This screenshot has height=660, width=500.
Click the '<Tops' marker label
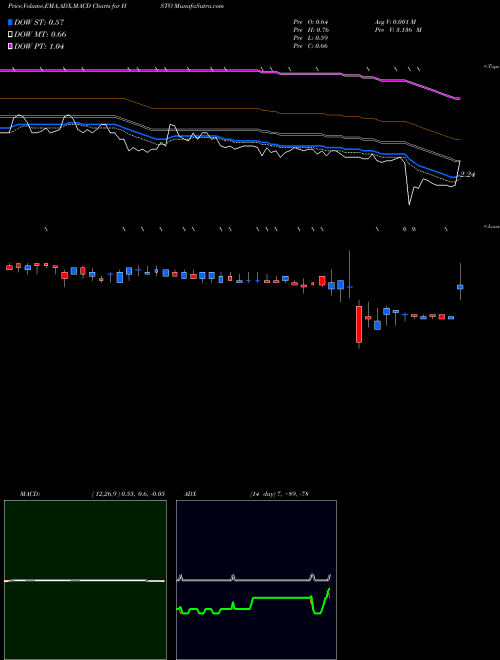[x=492, y=67]
